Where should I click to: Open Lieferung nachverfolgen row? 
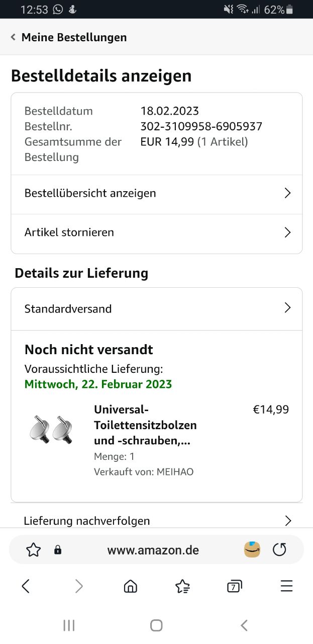pyautogui.click(x=156, y=520)
